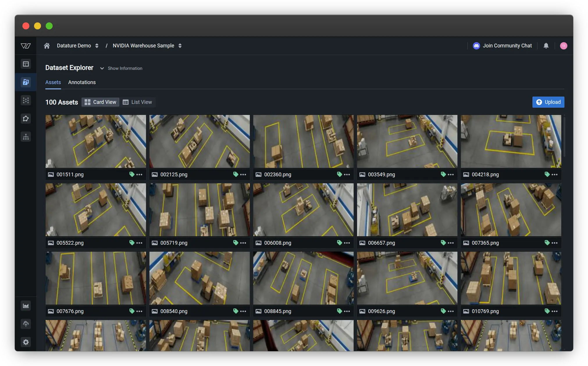This screenshot has height=366, width=588.
Task: Open the Datature logo in sidebar
Action: click(x=26, y=46)
